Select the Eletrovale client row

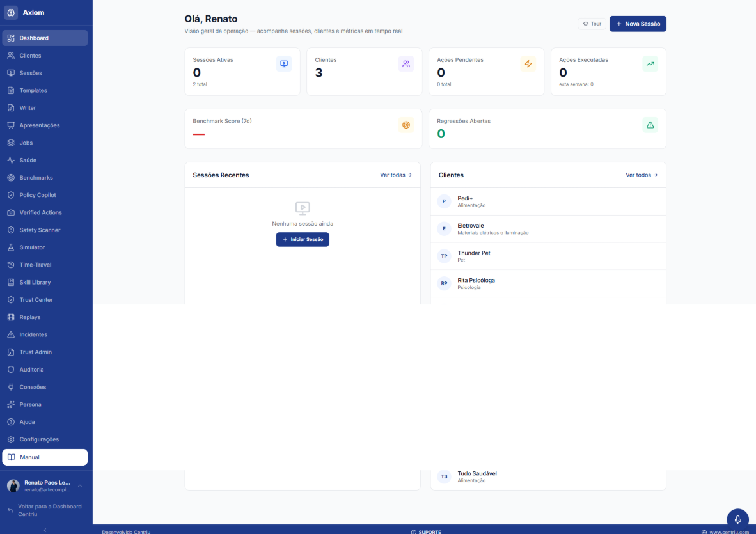[x=548, y=229]
